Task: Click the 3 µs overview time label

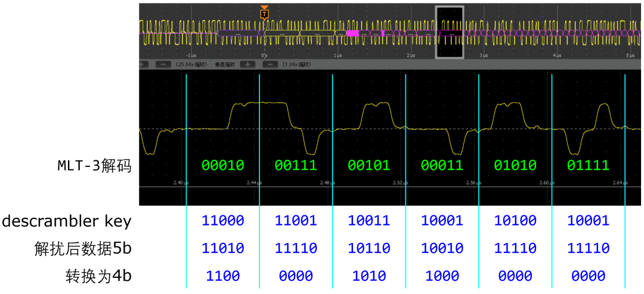Action: tap(485, 55)
